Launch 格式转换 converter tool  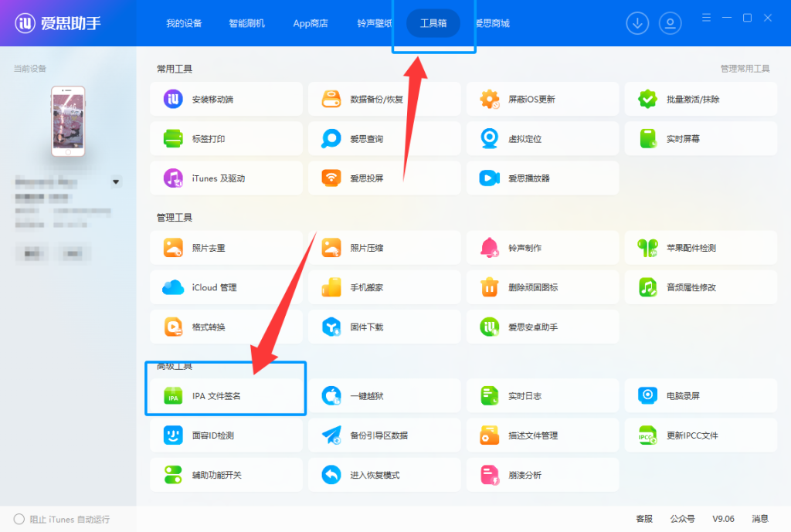point(226,327)
